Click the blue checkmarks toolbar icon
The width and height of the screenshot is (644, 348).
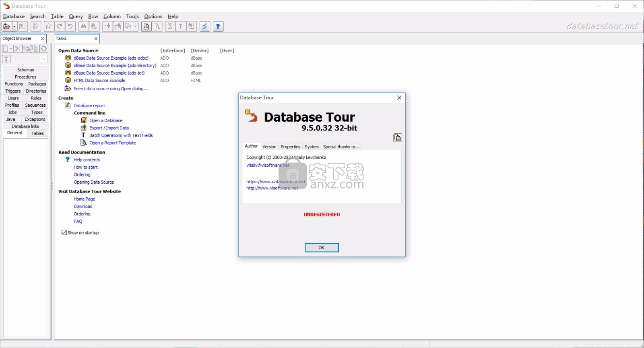tap(205, 27)
